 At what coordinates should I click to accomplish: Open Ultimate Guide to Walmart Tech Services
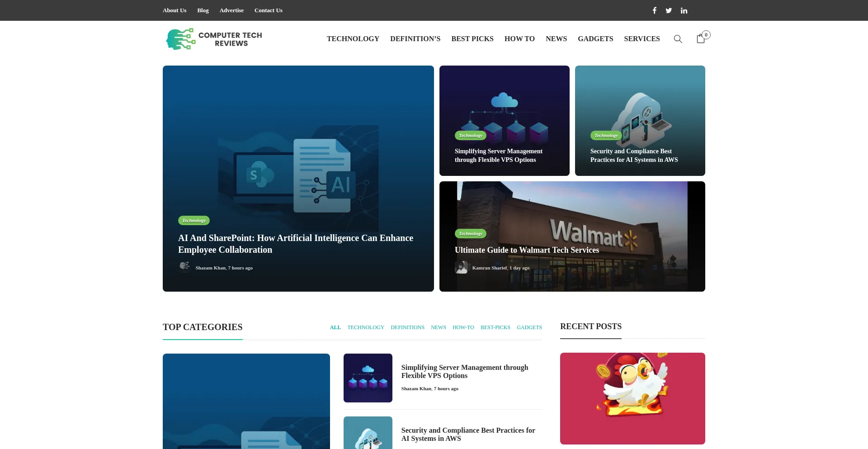[x=527, y=250]
